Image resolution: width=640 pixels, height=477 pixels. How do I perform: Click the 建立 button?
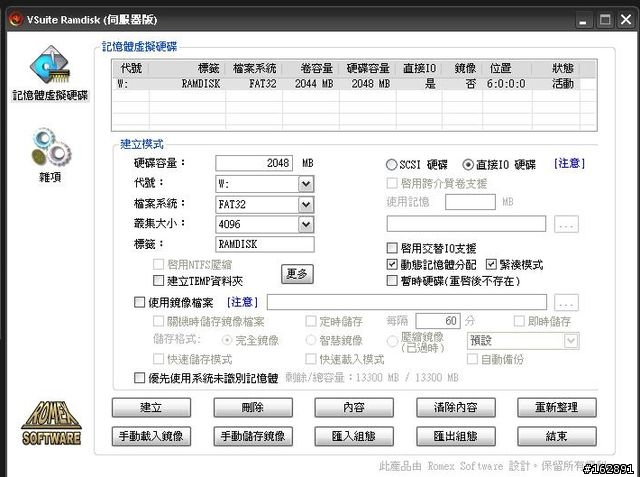[x=151, y=407]
